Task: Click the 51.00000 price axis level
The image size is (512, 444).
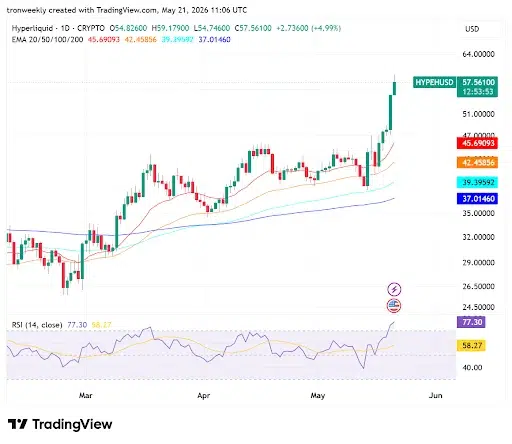Action: [x=478, y=114]
